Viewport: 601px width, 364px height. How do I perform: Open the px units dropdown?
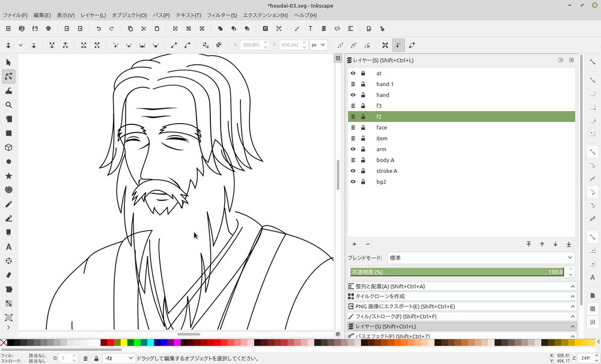point(318,44)
